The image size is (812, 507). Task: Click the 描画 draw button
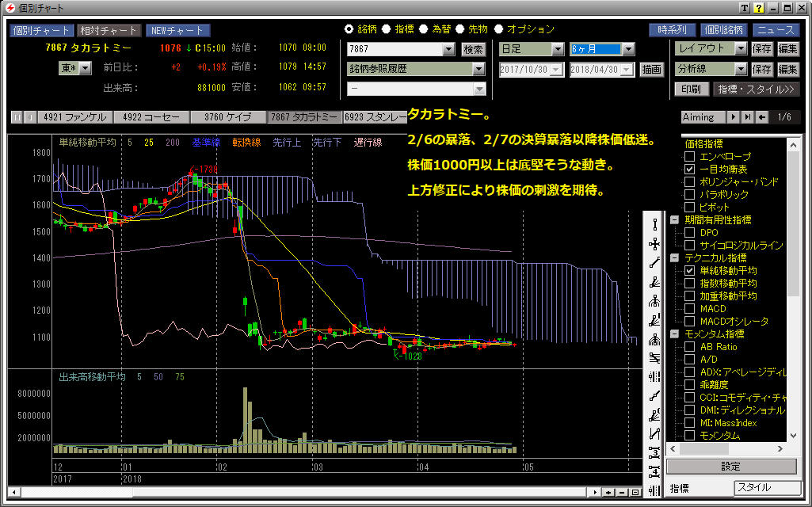[651, 70]
